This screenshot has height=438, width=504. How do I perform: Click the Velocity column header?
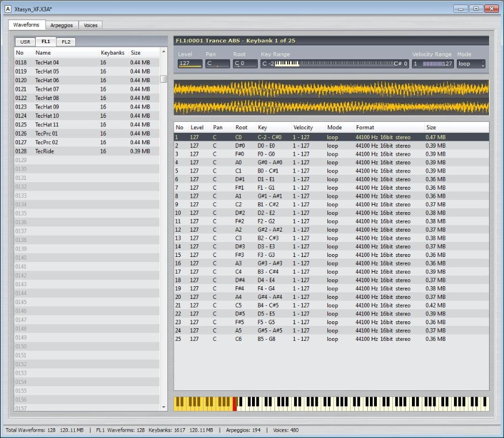(x=308, y=128)
